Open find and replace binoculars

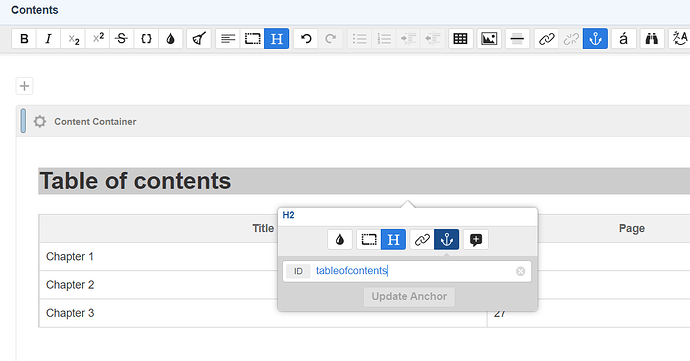(x=652, y=39)
